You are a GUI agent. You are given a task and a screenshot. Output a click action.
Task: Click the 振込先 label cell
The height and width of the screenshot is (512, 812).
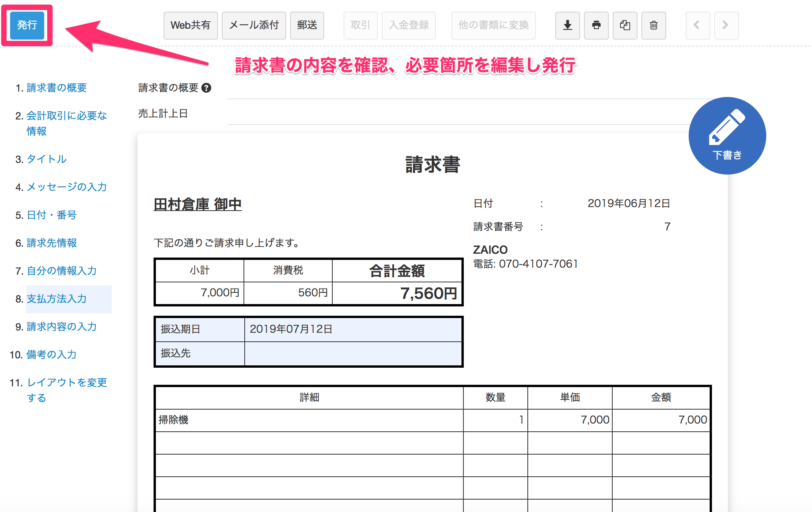(200, 353)
